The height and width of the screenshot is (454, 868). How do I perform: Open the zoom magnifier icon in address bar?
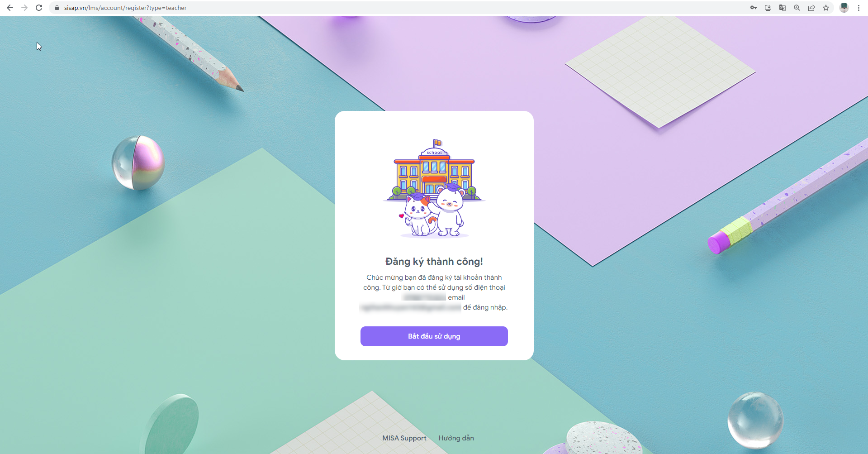click(797, 8)
